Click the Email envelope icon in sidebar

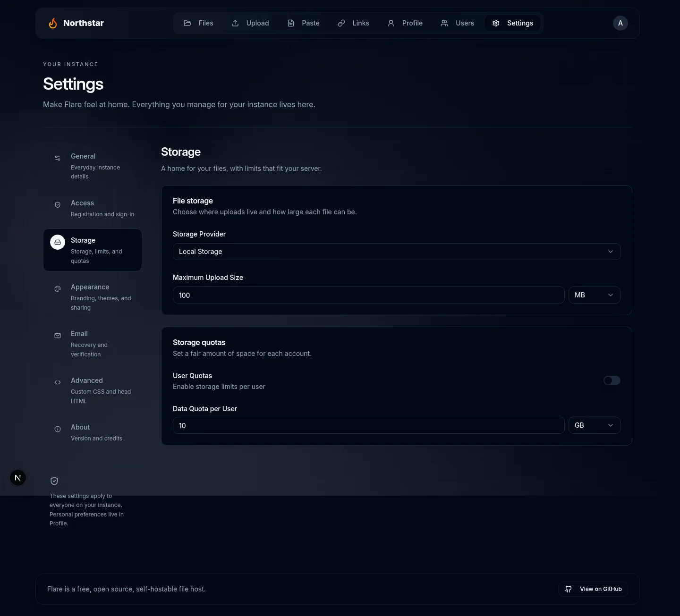point(58,336)
